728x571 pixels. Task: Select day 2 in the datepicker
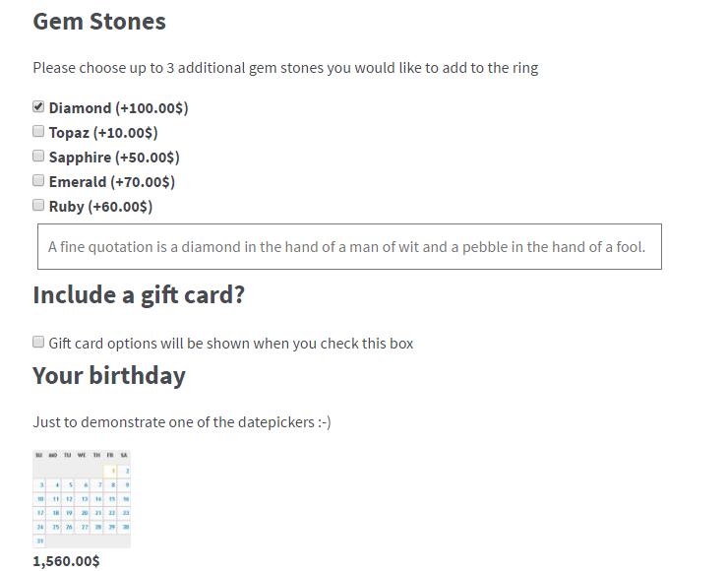(124, 472)
